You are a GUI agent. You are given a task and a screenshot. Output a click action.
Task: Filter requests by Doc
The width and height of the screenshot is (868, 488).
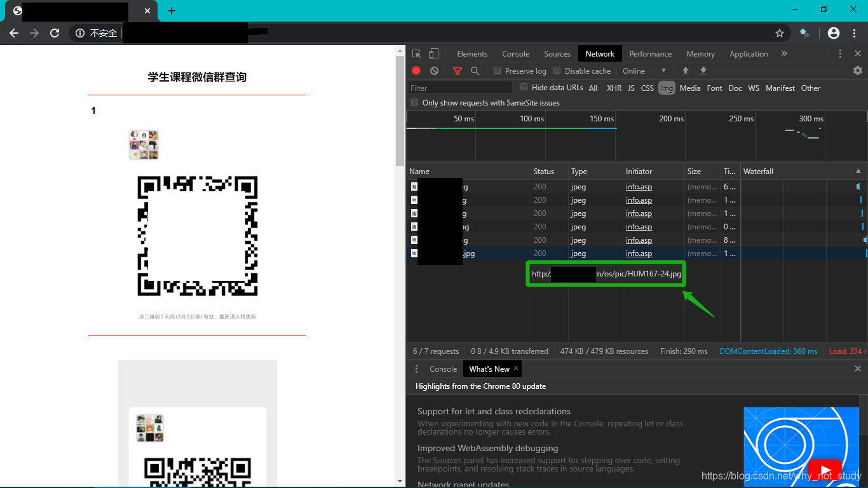[x=735, y=88]
